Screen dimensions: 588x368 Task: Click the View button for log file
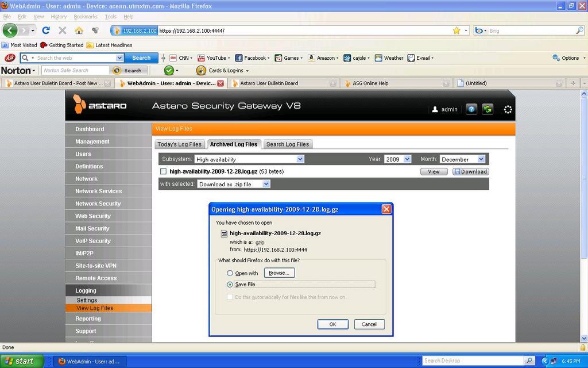point(434,171)
